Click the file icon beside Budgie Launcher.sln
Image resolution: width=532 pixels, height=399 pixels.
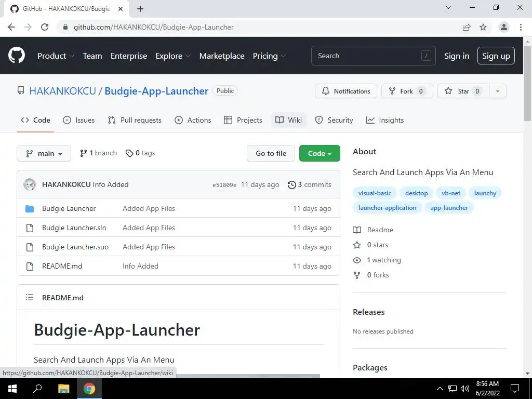point(30,228)
